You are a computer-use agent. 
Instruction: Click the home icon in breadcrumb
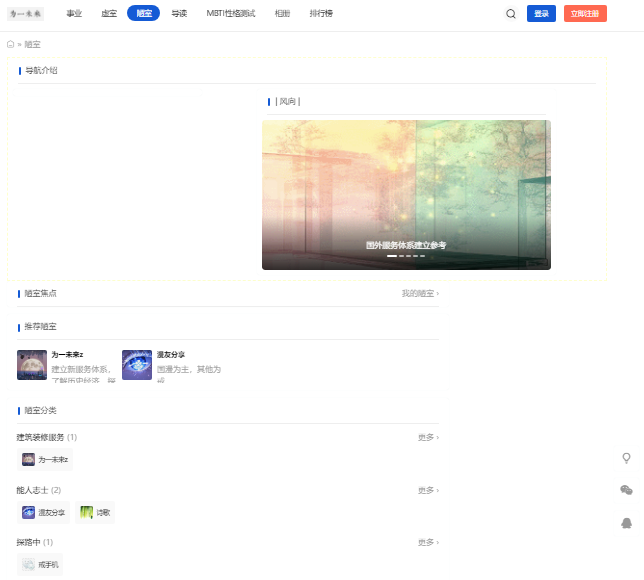click(11, 44)
